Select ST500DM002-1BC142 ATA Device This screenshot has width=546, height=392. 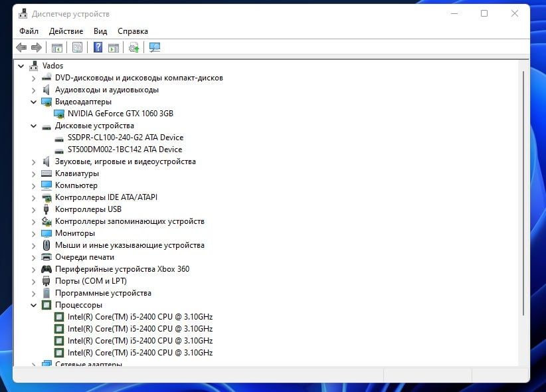coord(125,149)
